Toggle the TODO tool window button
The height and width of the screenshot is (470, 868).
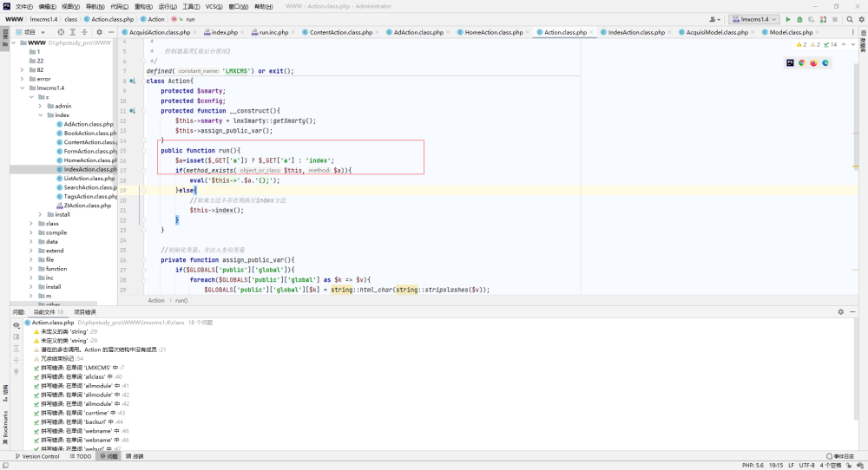[x=81, y=456]
